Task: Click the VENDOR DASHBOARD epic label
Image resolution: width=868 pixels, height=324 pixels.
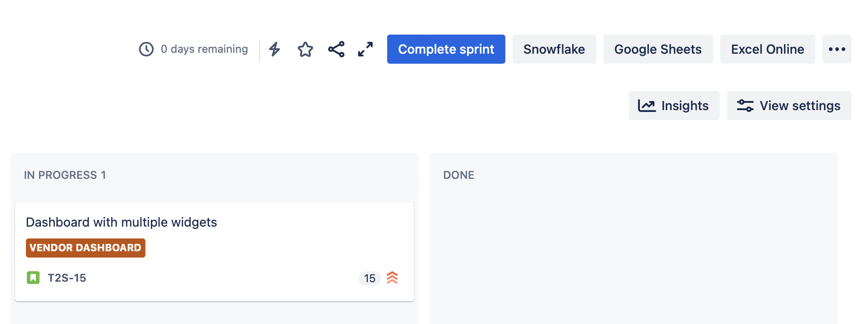Action: [x=85, y=248]
